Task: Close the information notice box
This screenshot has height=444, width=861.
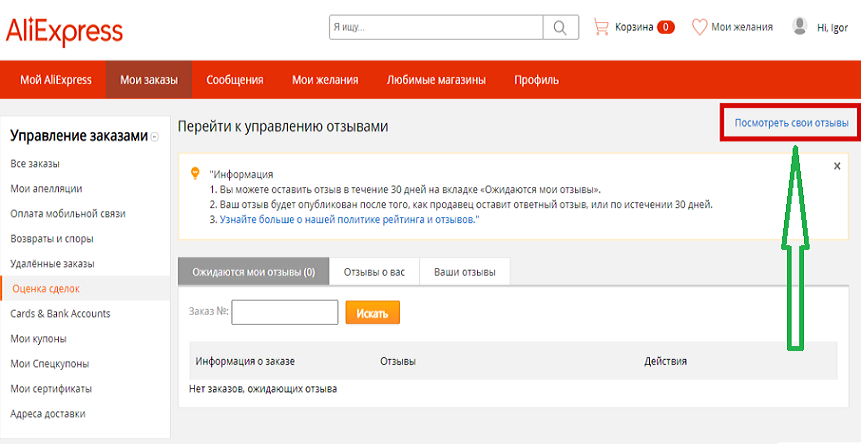Action: pyautogui.click(x=837, y=166)
